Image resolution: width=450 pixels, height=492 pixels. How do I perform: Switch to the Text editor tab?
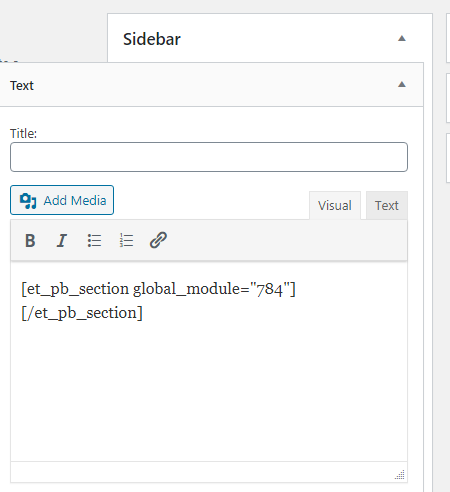[387, 205]
